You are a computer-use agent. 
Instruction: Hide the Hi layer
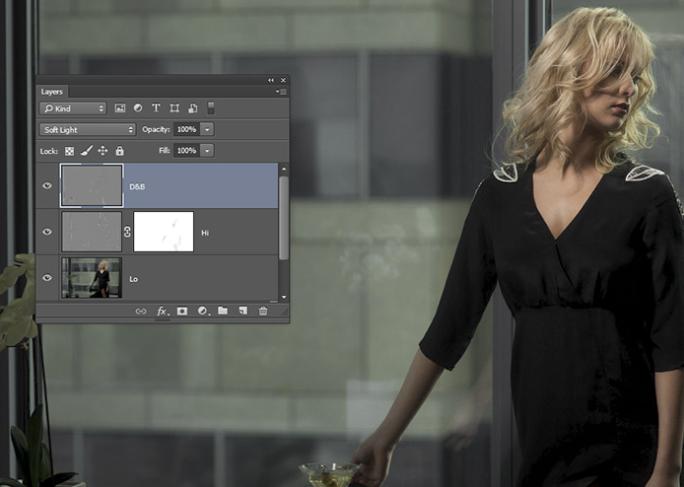pos(47,232)
